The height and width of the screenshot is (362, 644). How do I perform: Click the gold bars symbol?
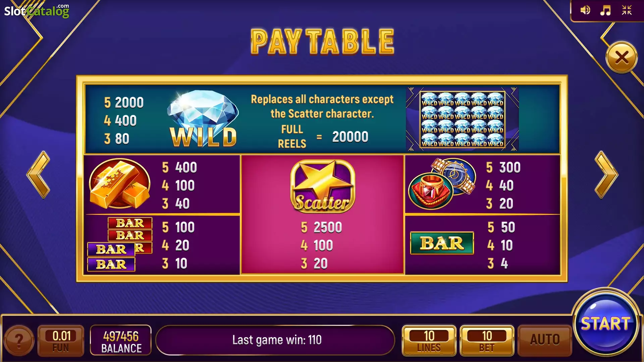[120, 184]
